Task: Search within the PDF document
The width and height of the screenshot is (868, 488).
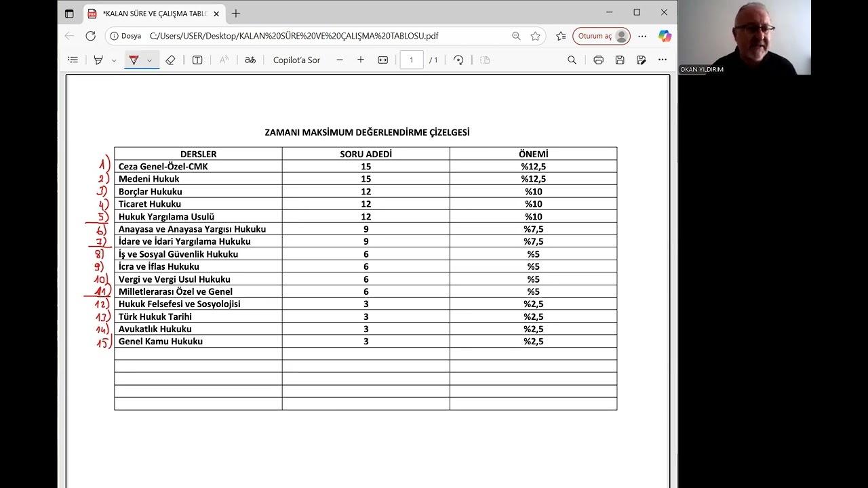Action: pyautogui.click(x=572, y=60)
